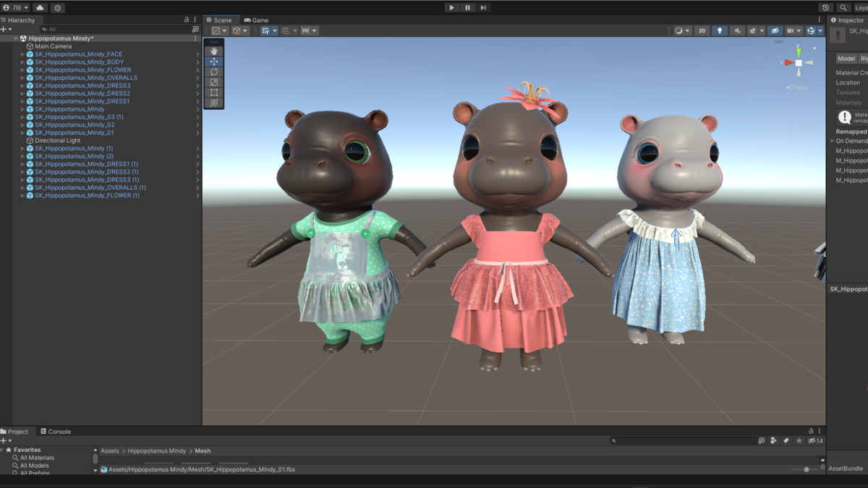Select the Rotate tool

(x=214, y=72)
